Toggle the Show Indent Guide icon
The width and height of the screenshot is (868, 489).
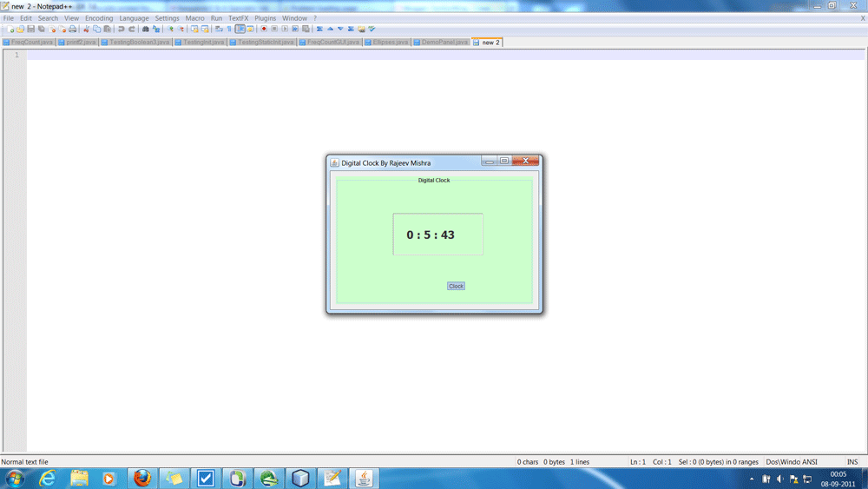(x=240, y=29)
